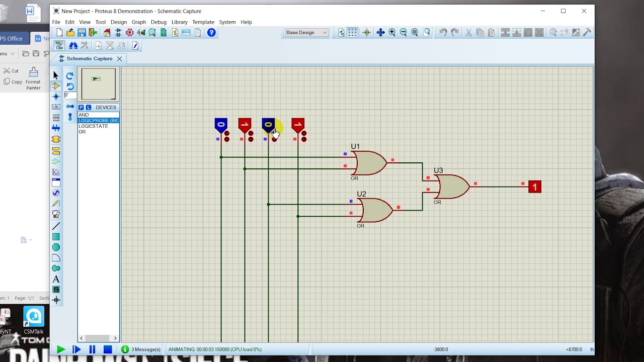This screenshot has width=644, height=362.
Task: Click the Zoom In magnifier icon
Action: (x=392, y=32)
